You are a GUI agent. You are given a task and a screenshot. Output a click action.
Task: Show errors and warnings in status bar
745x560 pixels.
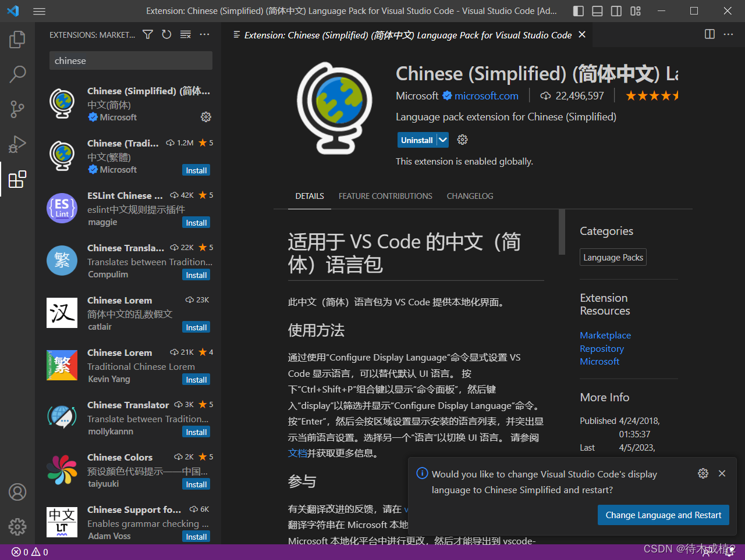pyautogui.click(x=30, y=552)
